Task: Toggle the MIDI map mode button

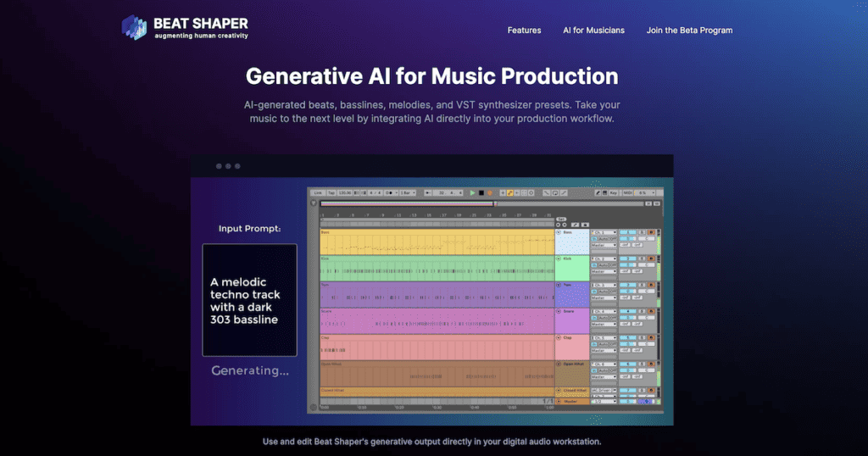Action: click(628, 192)
